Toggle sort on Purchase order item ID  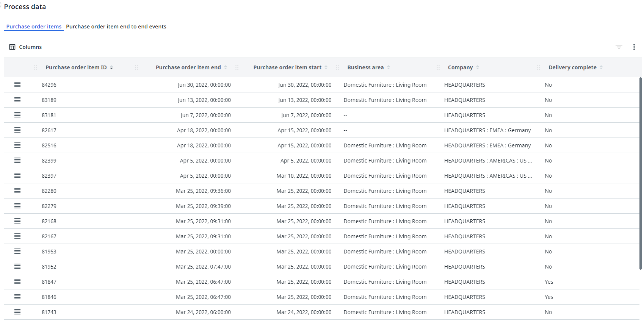[x=111, y=68]
